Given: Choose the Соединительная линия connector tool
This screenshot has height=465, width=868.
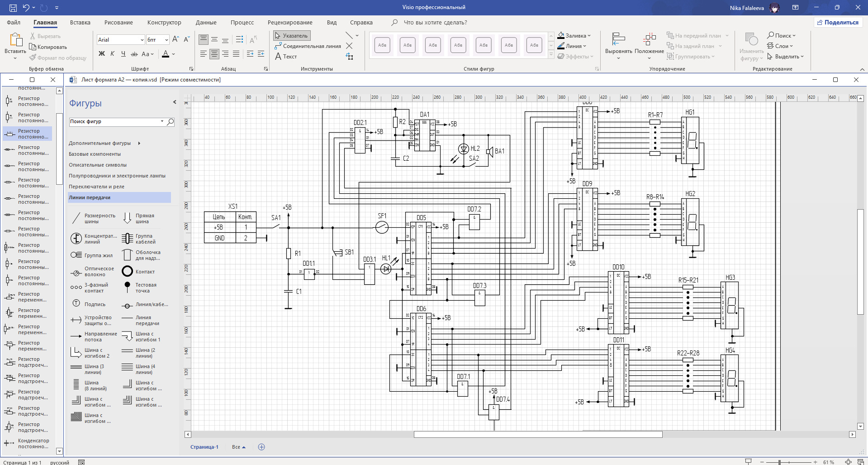Looking at the screenshot, I should [x=308, y=46].
